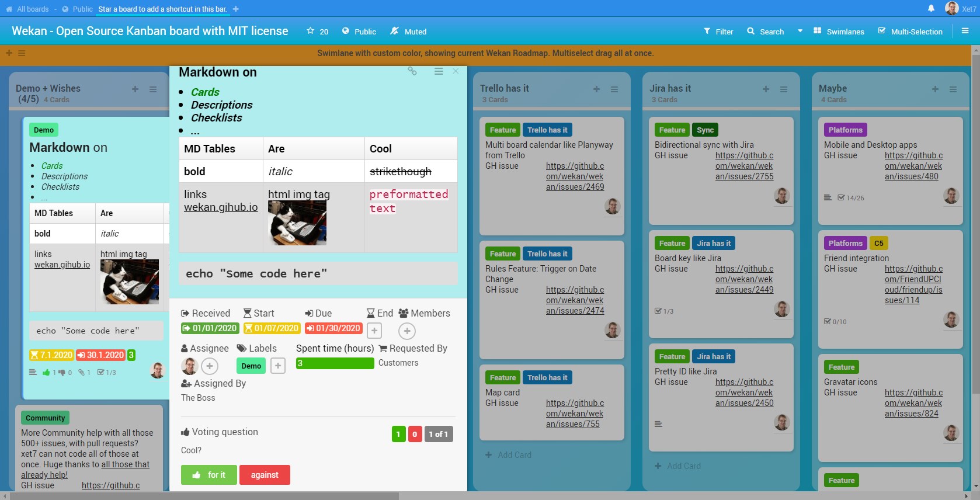
Task: Click the green positive vote count badge
Action: (x=398, y=434)
